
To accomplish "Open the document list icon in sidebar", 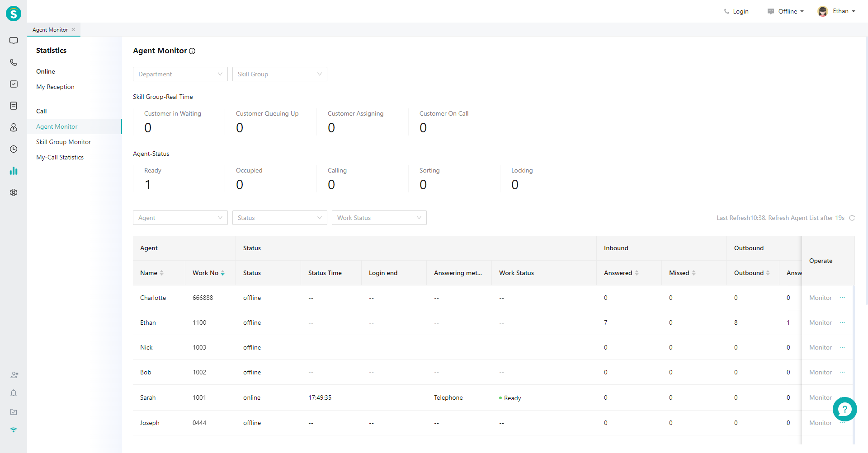I will pos(14,106).
